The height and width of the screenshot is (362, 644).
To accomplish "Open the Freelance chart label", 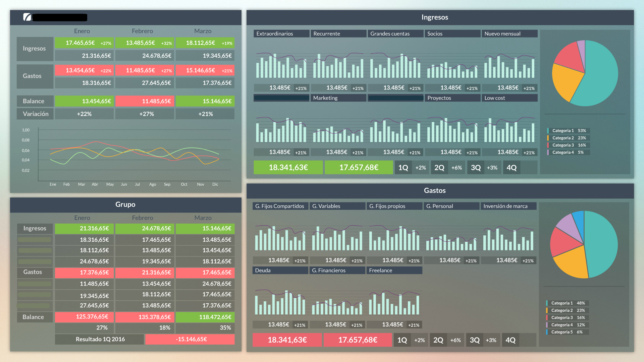I will point(394,270).
